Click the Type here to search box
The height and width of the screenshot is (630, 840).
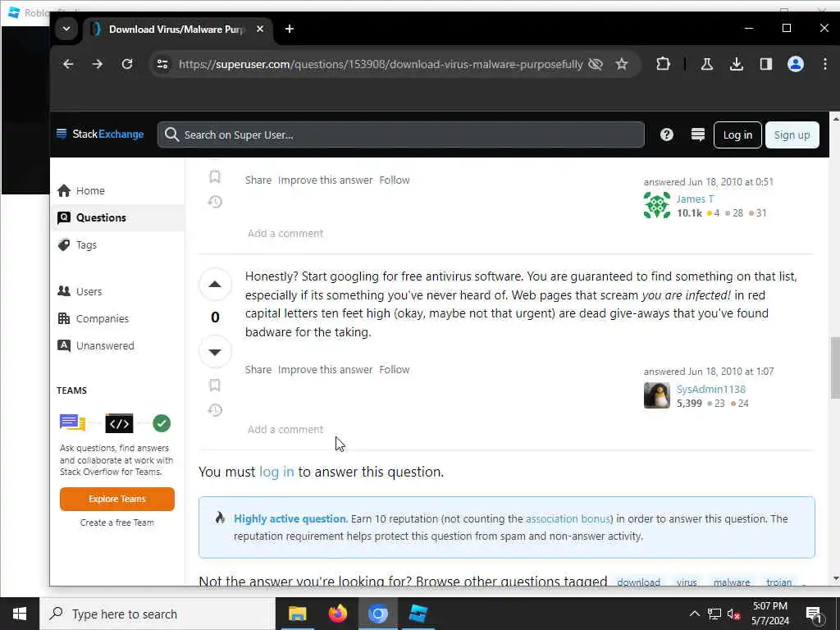click(157, 614)
